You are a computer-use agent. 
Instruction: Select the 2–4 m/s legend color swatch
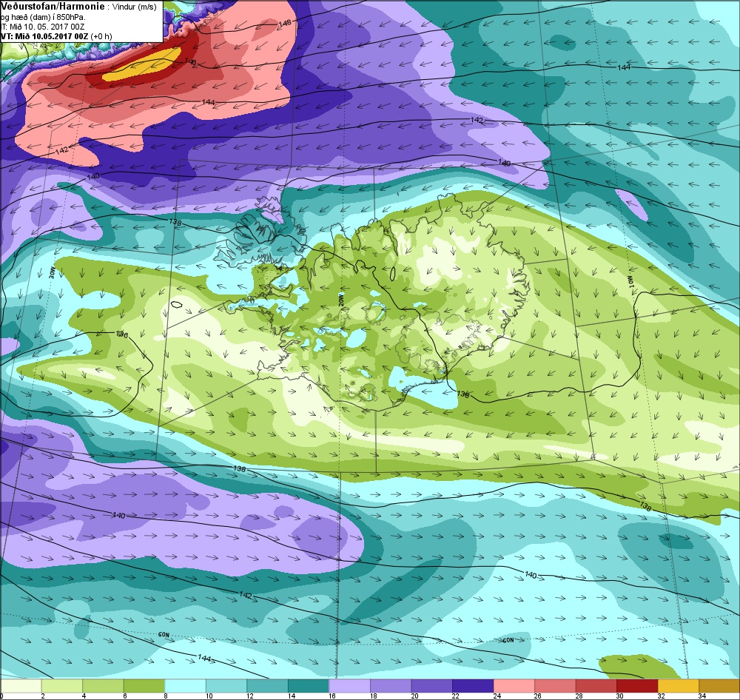[x=62, y=685]
